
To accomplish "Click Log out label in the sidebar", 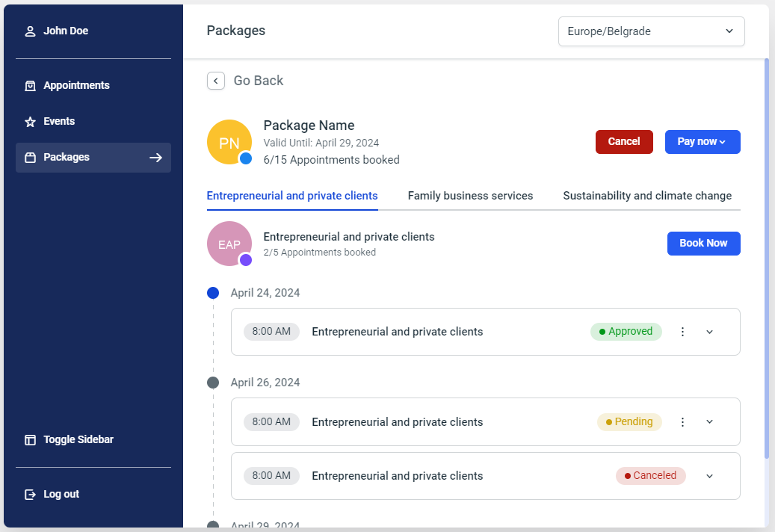I will 61,495.
